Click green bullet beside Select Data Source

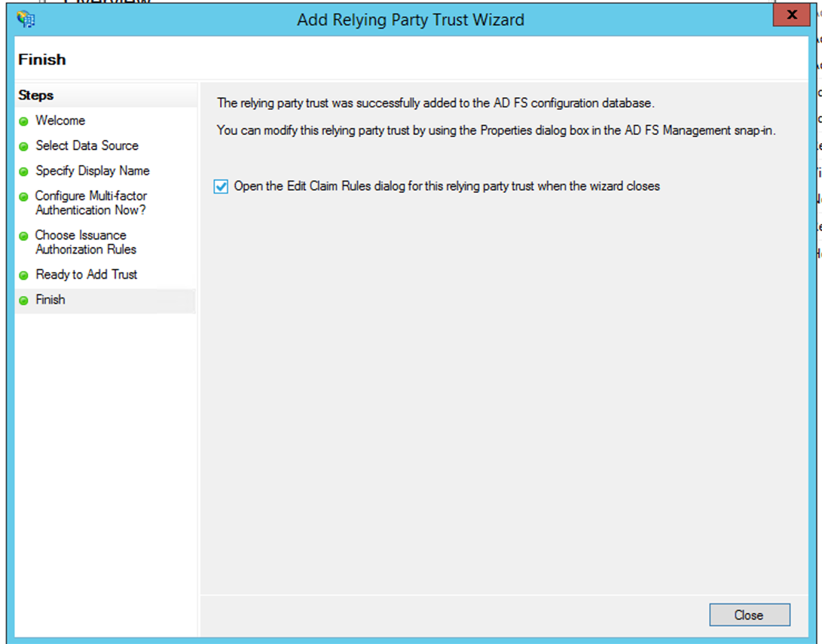pyautogui.click(x=23, y=147)
